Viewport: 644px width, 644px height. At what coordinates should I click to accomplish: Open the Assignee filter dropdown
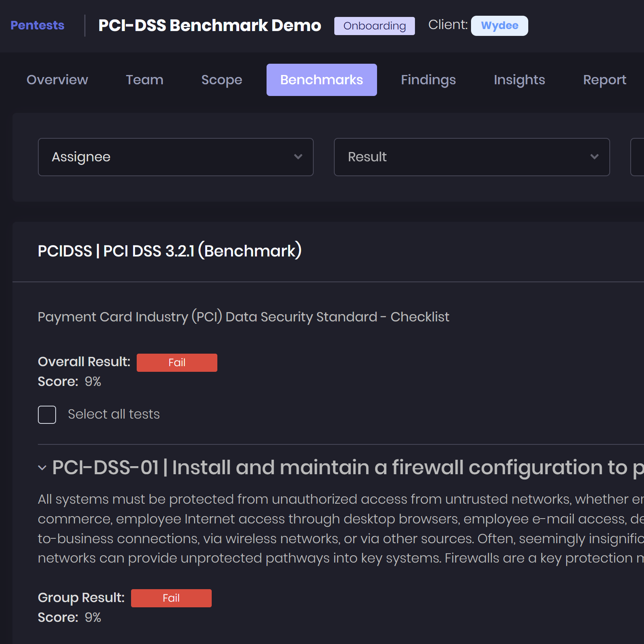[176, 157]
